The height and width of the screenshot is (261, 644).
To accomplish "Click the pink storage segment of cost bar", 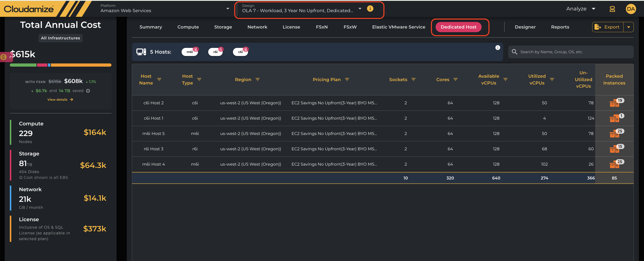I will coord(42,65).
